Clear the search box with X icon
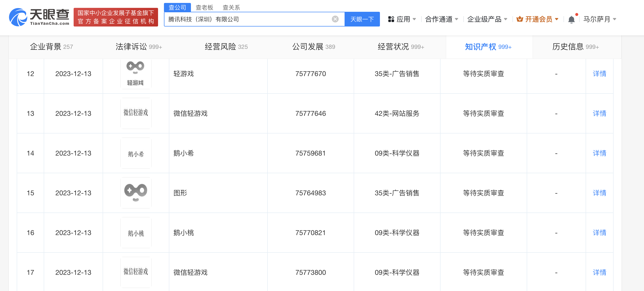 tap(335, 19)
